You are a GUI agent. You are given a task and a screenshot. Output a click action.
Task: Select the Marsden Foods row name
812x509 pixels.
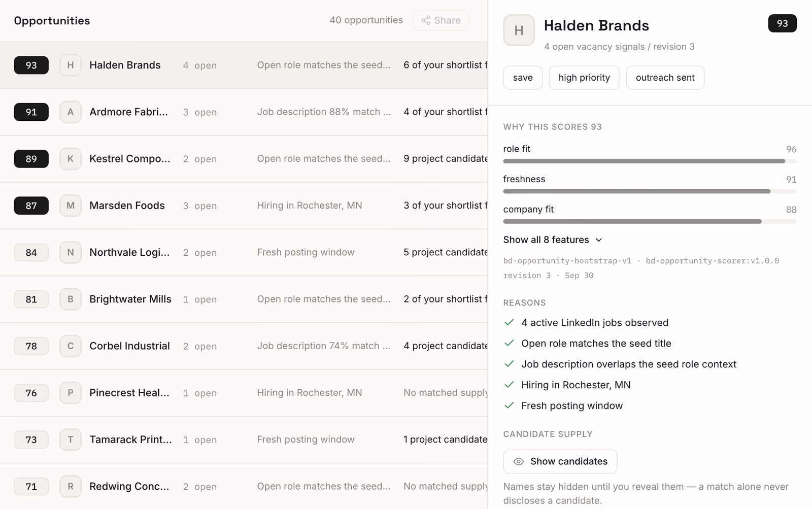127,206
